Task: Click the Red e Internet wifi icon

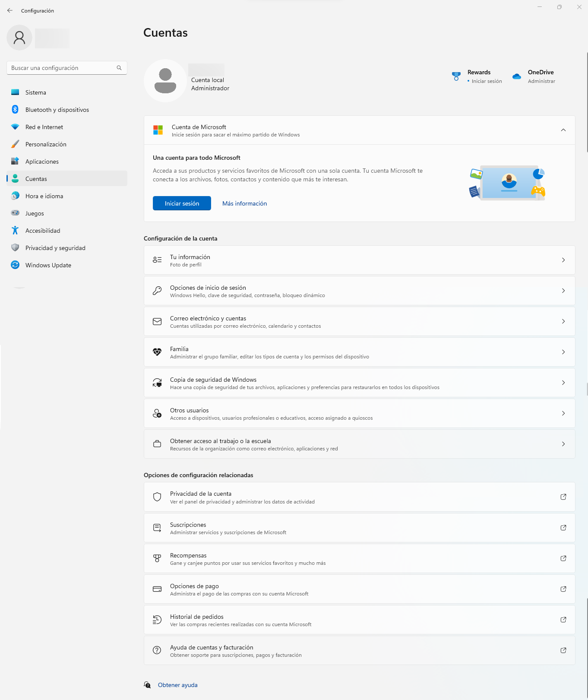Action: point(15,127)
